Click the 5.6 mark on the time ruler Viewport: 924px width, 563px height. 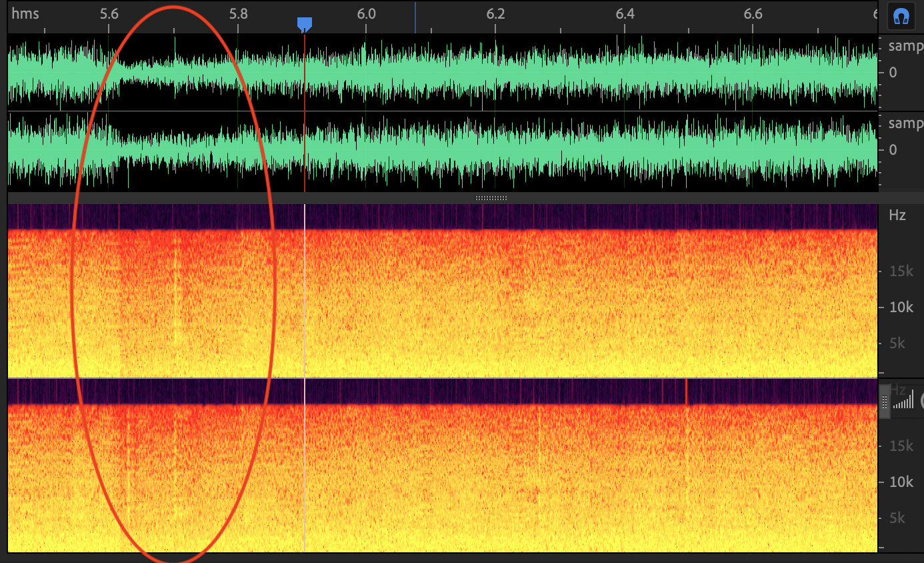point(109,13)
